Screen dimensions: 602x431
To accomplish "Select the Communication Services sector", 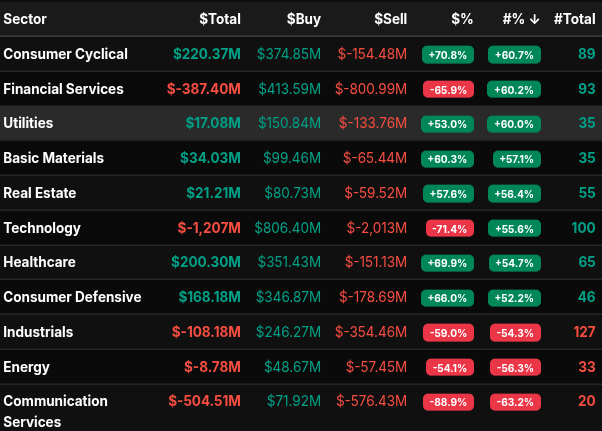I will [55, 411].
